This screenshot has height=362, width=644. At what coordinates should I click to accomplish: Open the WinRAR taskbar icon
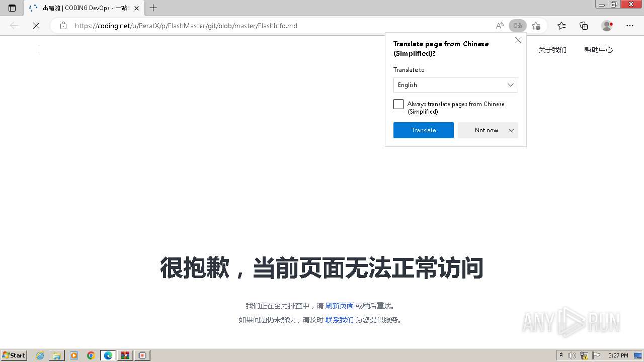pos(125,355)
